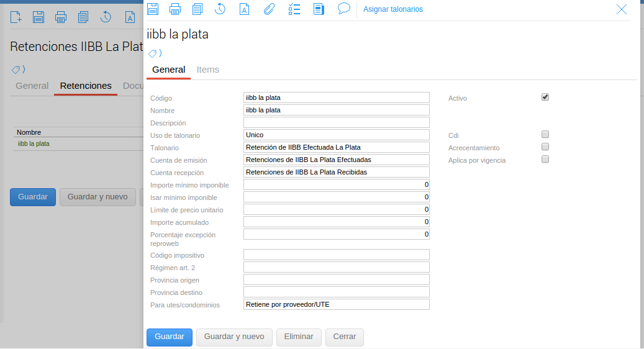Click the copy document icon in dialog toolbar
The image size is (644, 349).
tap(197, 9)
